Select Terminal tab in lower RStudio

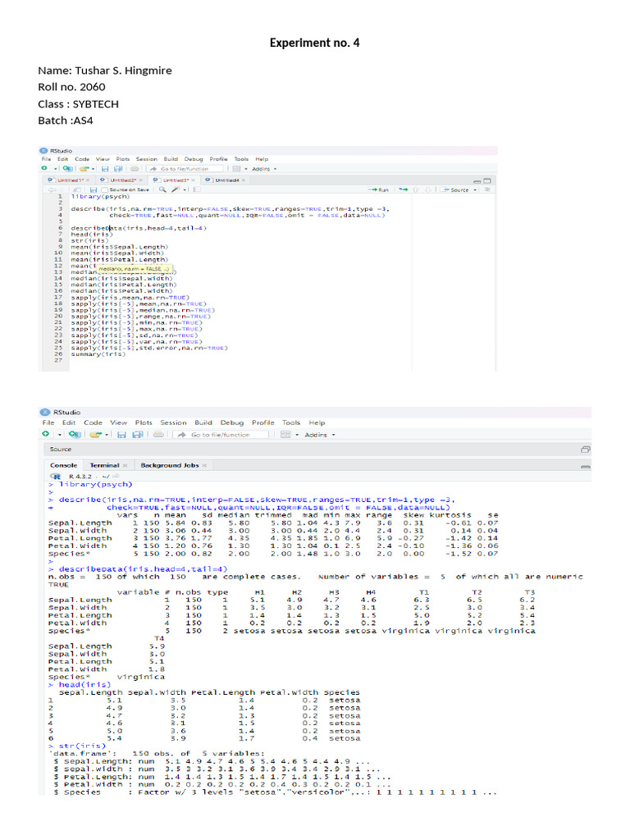(x=104, y=466)
